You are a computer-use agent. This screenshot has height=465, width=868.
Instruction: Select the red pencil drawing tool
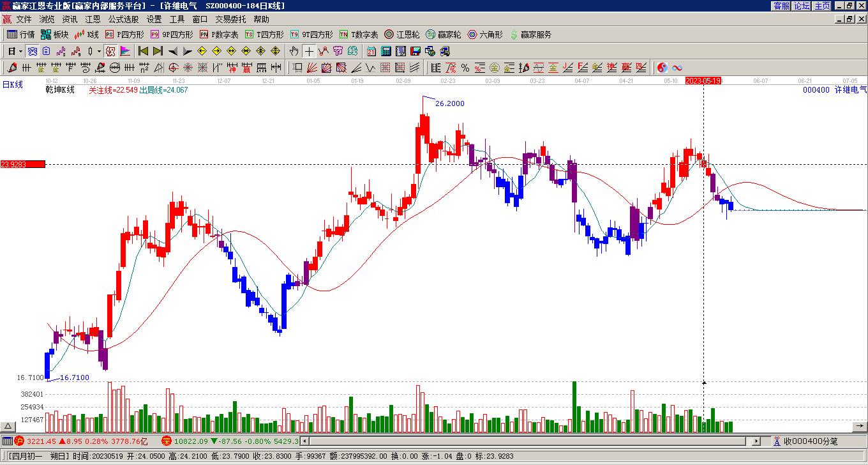pos(11,67)
